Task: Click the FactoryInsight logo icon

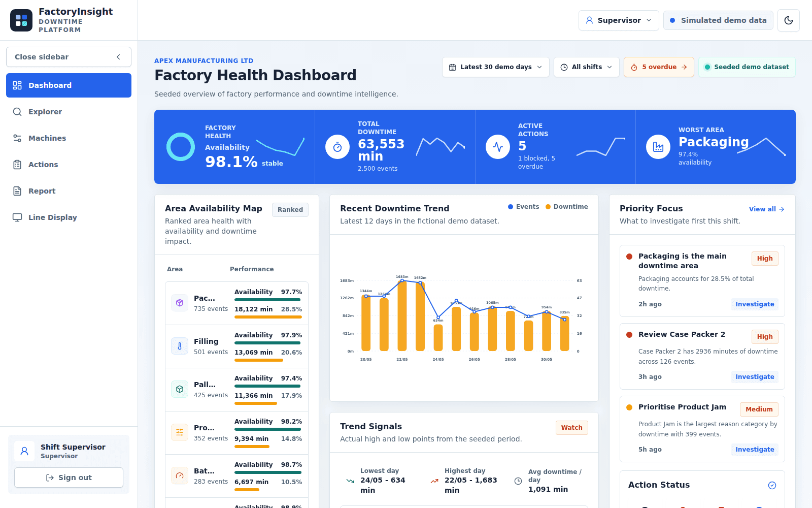Action: pyautogui.click(x=21, y=20)
